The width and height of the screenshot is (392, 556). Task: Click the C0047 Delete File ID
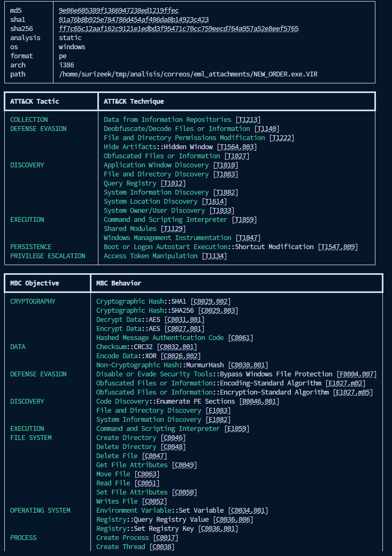pyautogui.click(x=155, y=456)
